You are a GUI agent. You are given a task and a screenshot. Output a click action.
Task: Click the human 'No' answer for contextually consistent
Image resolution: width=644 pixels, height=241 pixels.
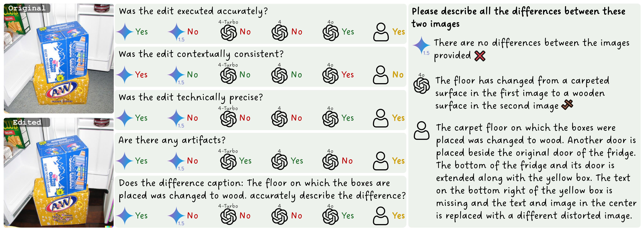click(x=398, y=75)
